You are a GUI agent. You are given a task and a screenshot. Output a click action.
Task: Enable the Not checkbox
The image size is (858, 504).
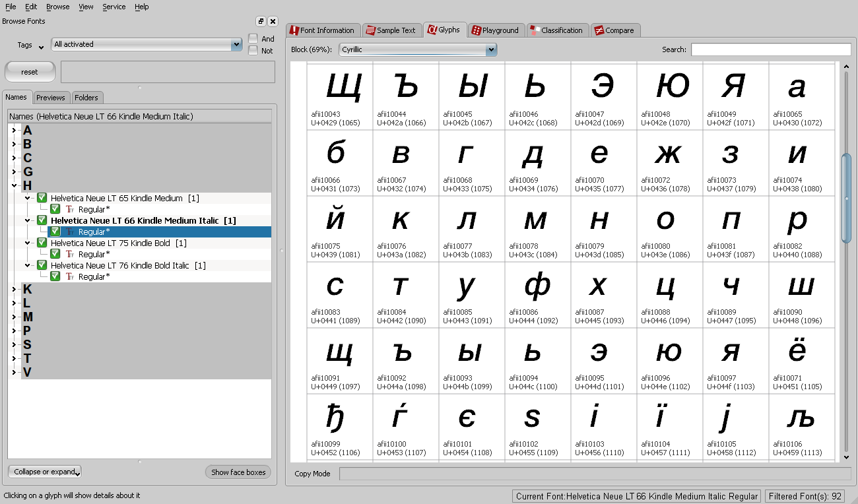click(253, 51)
